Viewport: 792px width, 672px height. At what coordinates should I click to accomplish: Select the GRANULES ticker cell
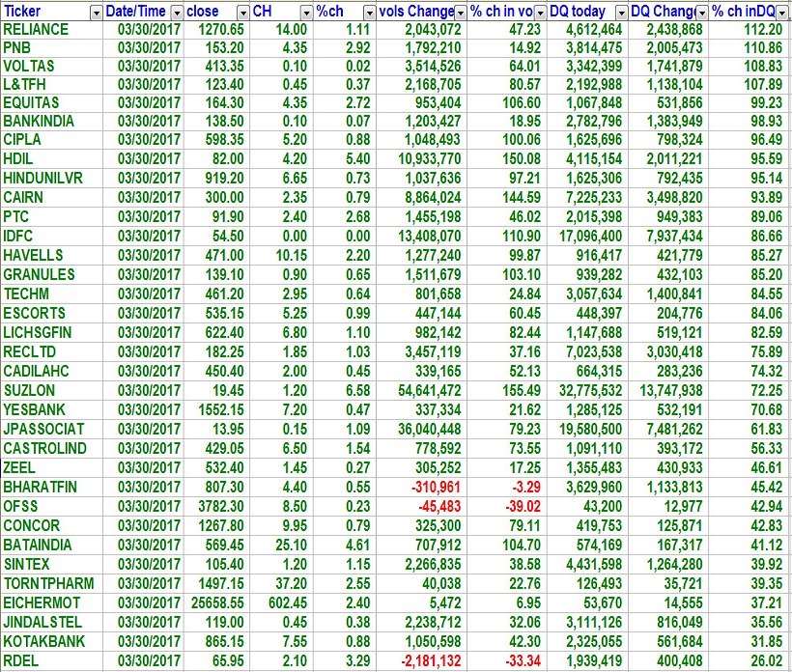click(x=51, y=274)
